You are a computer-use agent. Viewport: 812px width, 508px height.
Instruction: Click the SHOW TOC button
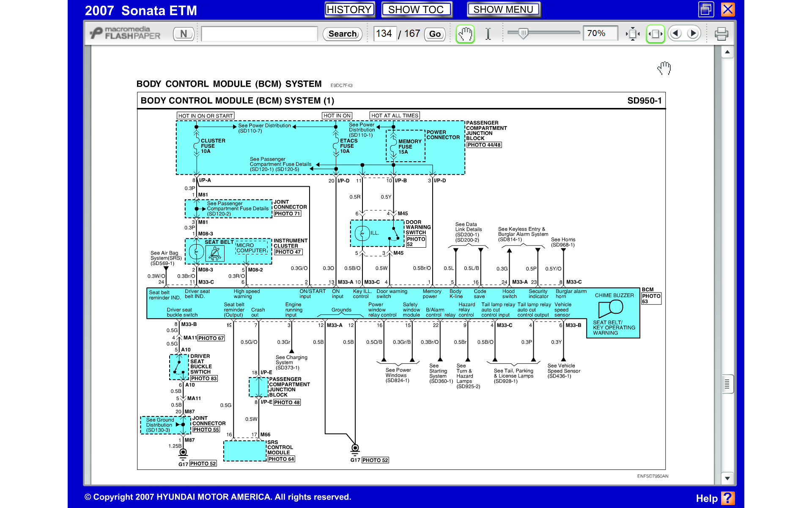tap(416, 9)
